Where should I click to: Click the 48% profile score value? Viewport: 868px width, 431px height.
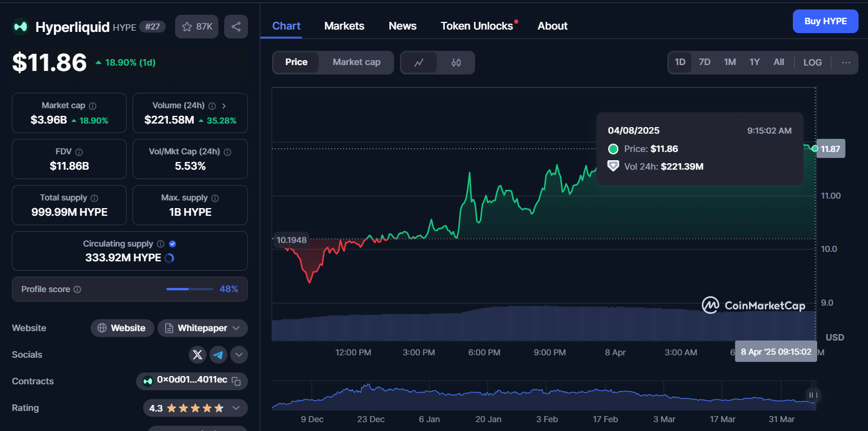point(229,289)
